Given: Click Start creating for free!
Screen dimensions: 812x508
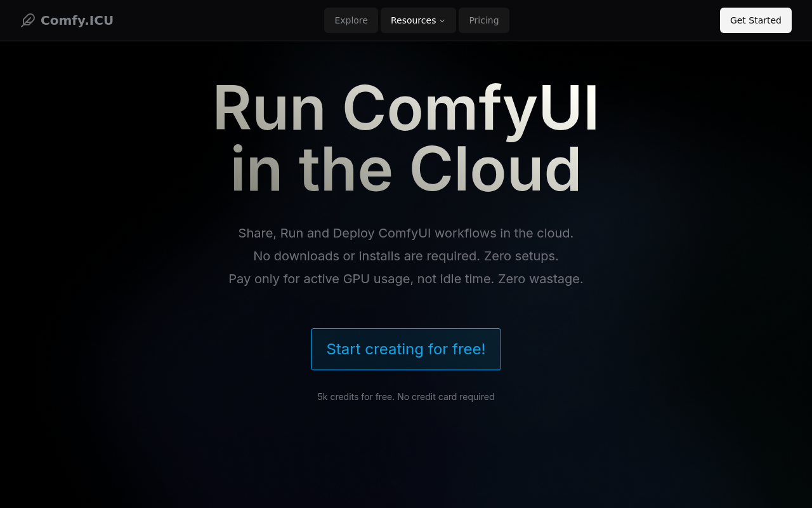Looking at the screenshot, I should [406, 349].
